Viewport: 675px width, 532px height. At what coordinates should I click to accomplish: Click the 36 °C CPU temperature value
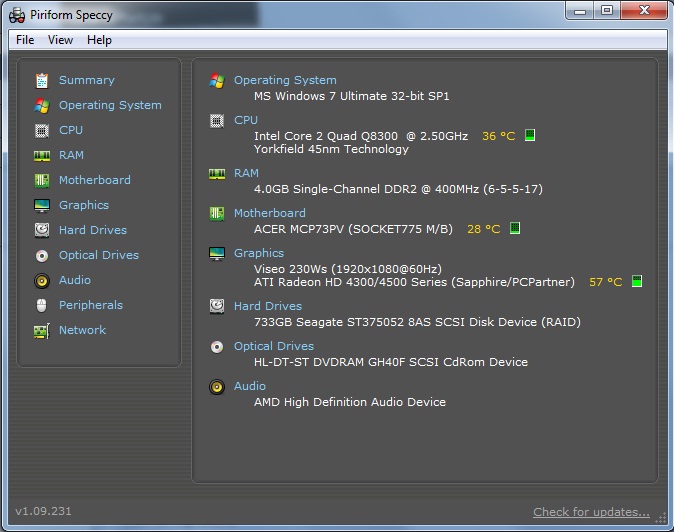click(x=499, y=136)
